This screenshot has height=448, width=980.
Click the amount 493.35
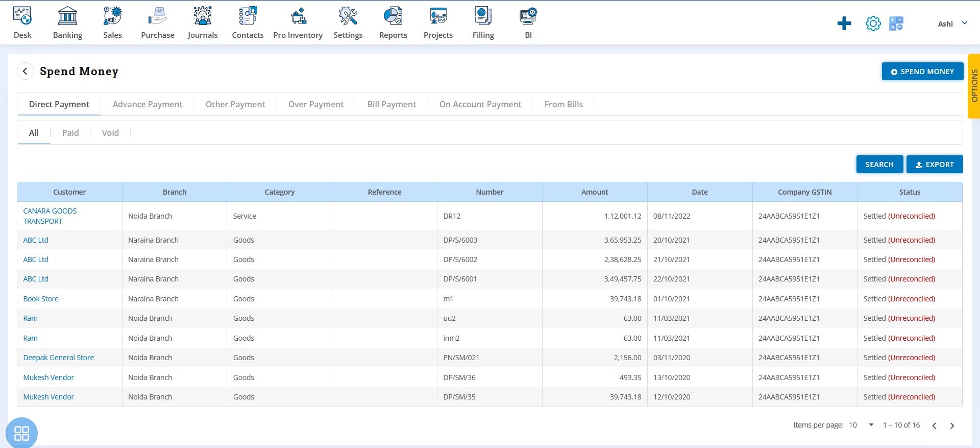pyautogui.click(x=630, y=378)
